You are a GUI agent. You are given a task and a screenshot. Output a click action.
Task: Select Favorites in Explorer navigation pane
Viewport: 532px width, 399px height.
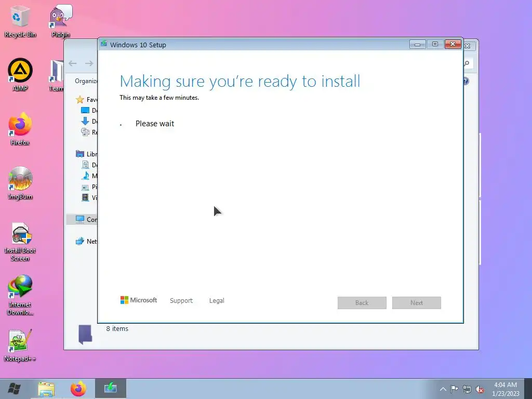tap(87, 99)
